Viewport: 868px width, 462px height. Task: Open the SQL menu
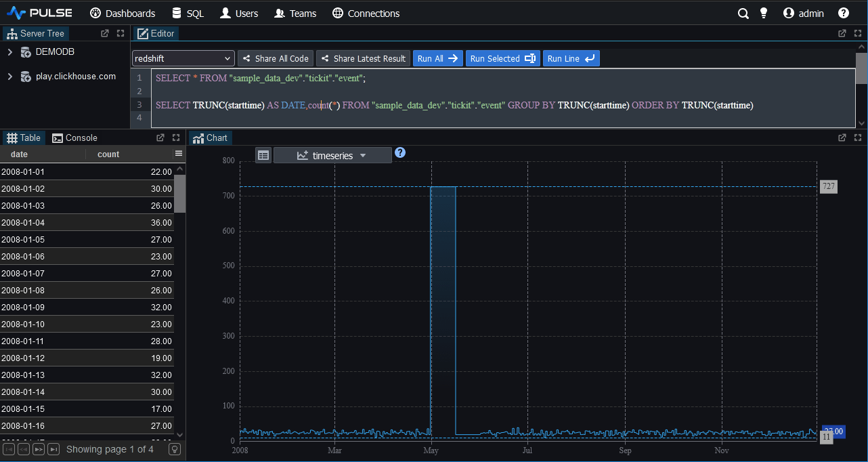(x=188, y=13)
